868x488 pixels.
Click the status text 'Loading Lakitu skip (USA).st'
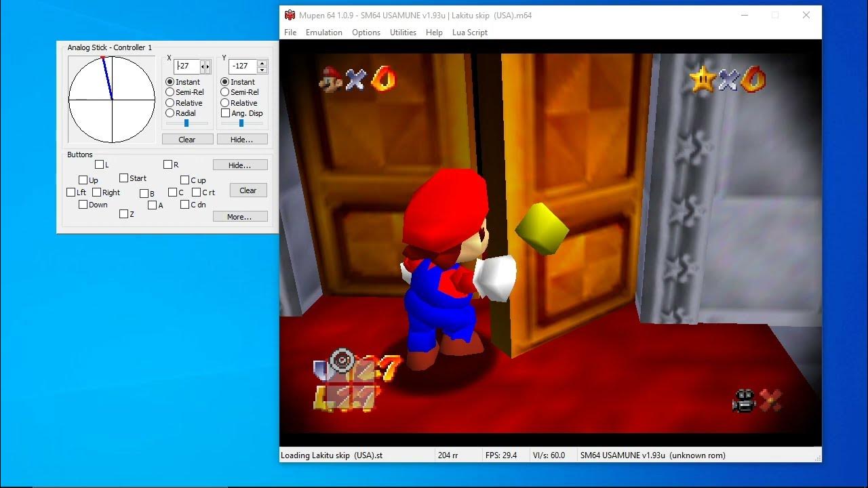[x=332, y=455]
